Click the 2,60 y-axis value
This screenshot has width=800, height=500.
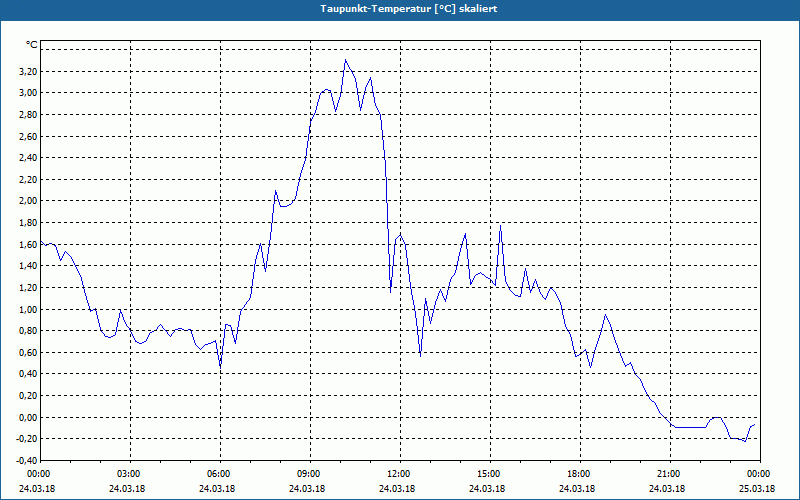27,136
